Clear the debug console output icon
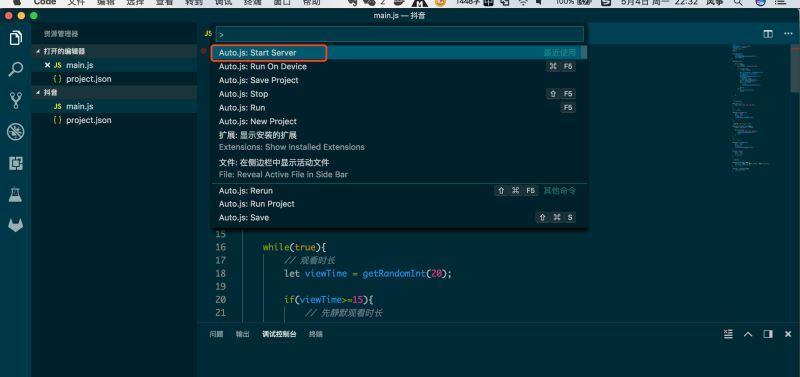The height and width of the screenshot is (377, 800). coord(728,334)
